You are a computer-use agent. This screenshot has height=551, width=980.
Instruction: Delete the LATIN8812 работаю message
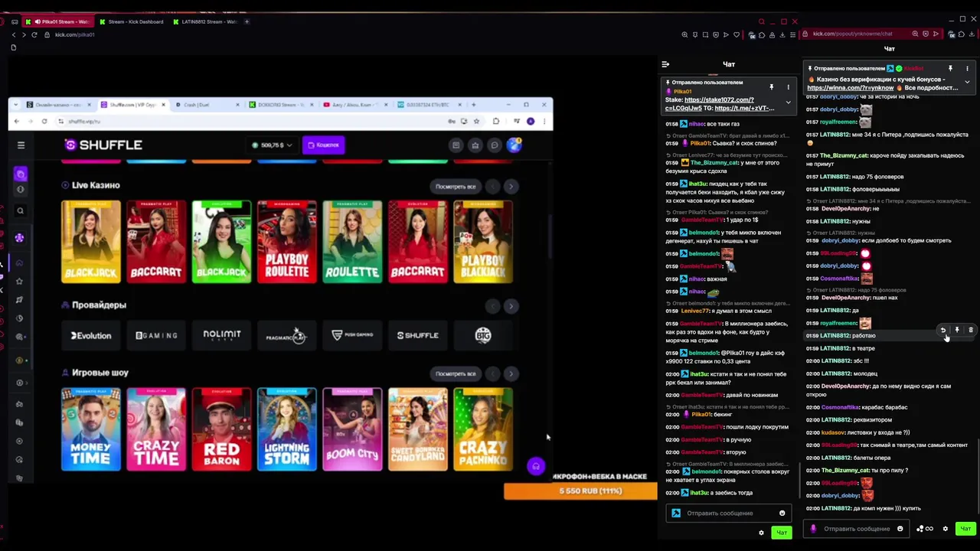coord(971,330)
